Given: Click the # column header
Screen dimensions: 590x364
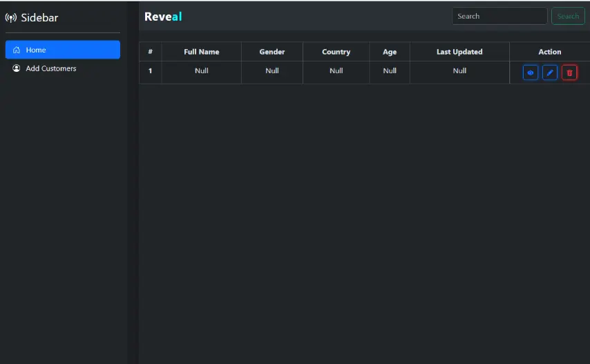Looking at the screenshot, I should [150, 52].
